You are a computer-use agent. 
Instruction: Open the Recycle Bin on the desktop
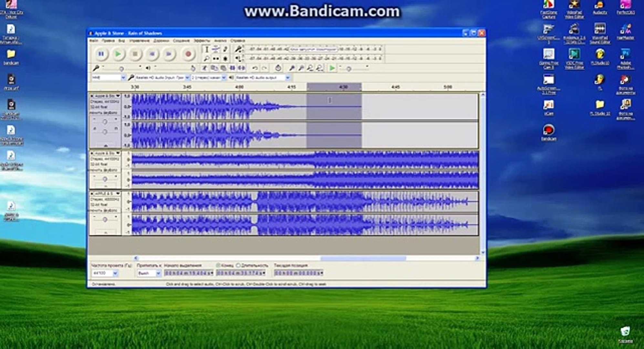pos(626,334)
